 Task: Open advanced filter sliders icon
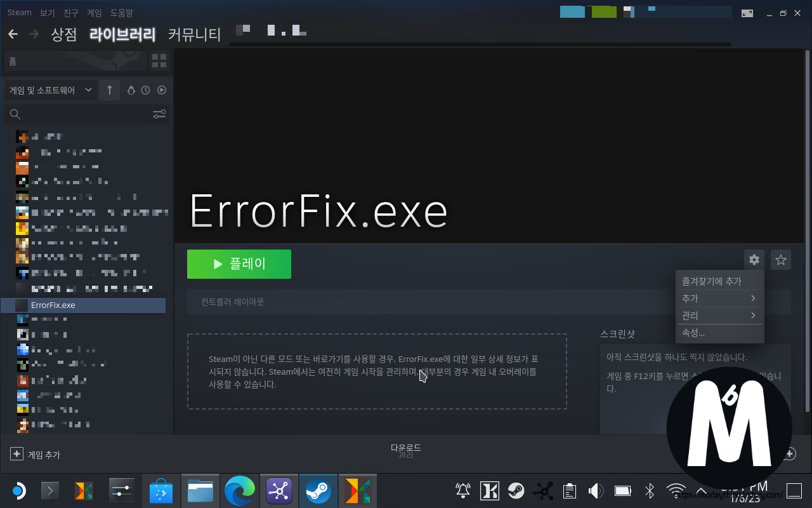pyautogui.click(x=159, y=114)
